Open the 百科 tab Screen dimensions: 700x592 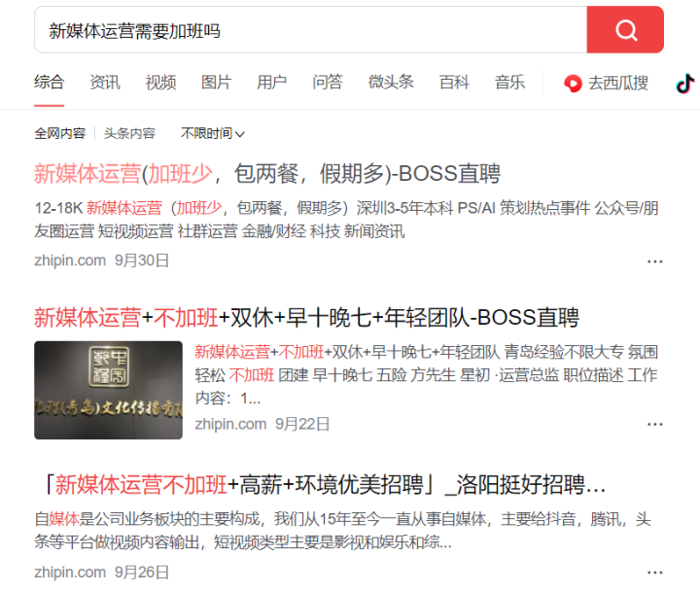coord(454,83)
